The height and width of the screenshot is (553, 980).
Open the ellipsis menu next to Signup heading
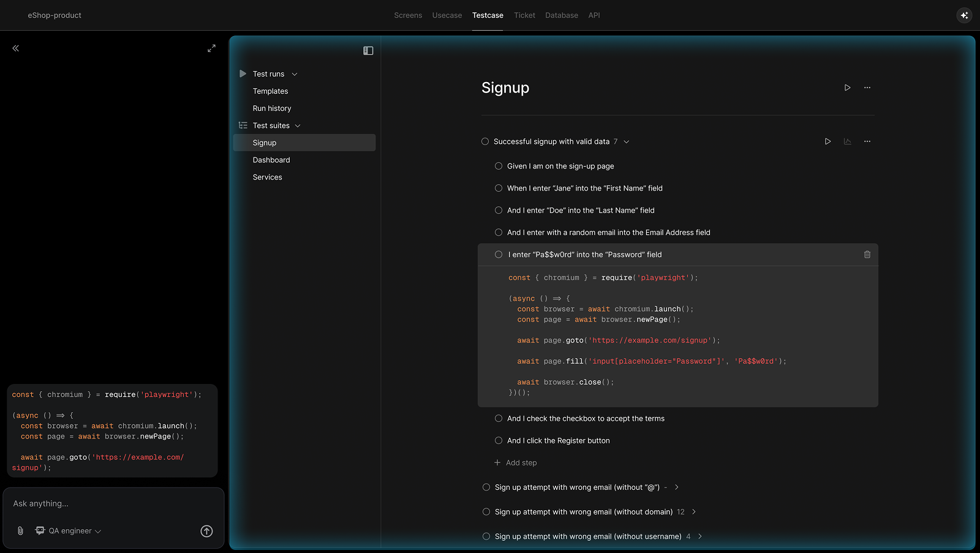tap(867, 88)
